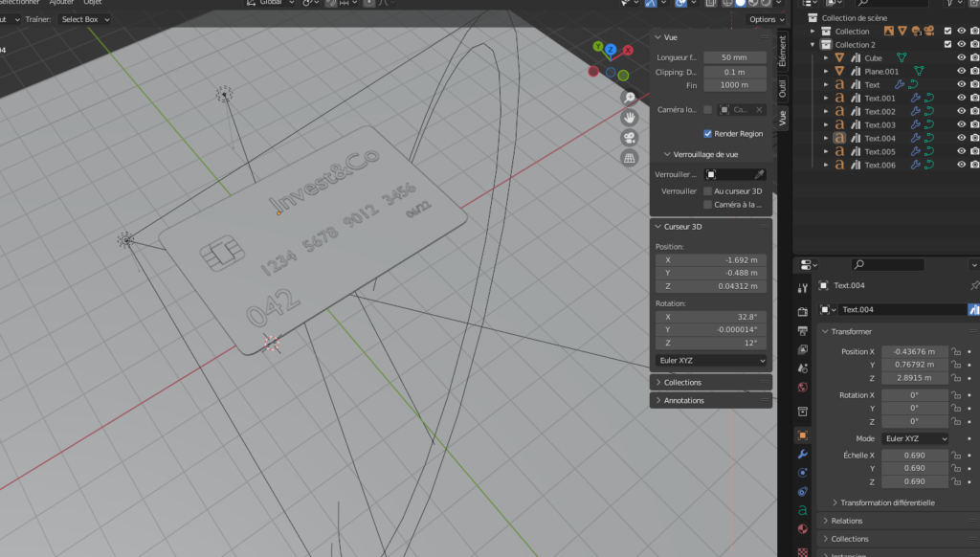980x557 pixels.
Task: Enable the Caméra à la vue checkbox
Action: coord(707,205)
